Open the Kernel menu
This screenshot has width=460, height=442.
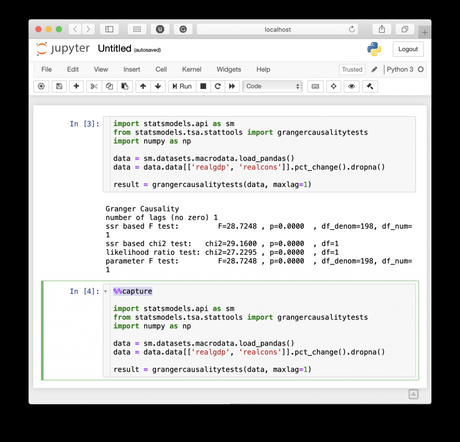pos(192,69)
